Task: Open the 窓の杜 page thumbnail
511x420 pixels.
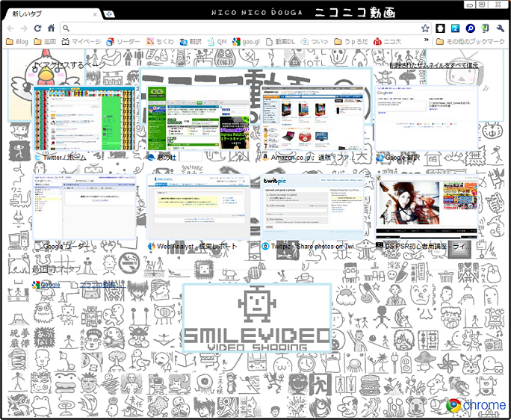Action: click(199, 118)
